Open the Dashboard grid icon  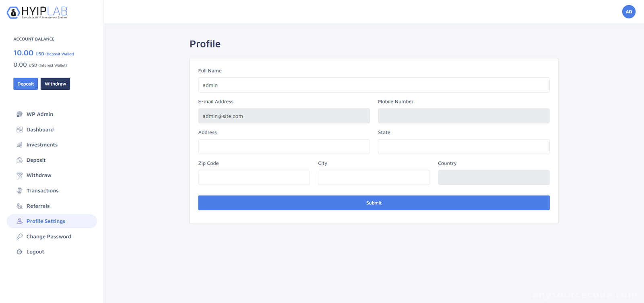(x=19, y=130)
